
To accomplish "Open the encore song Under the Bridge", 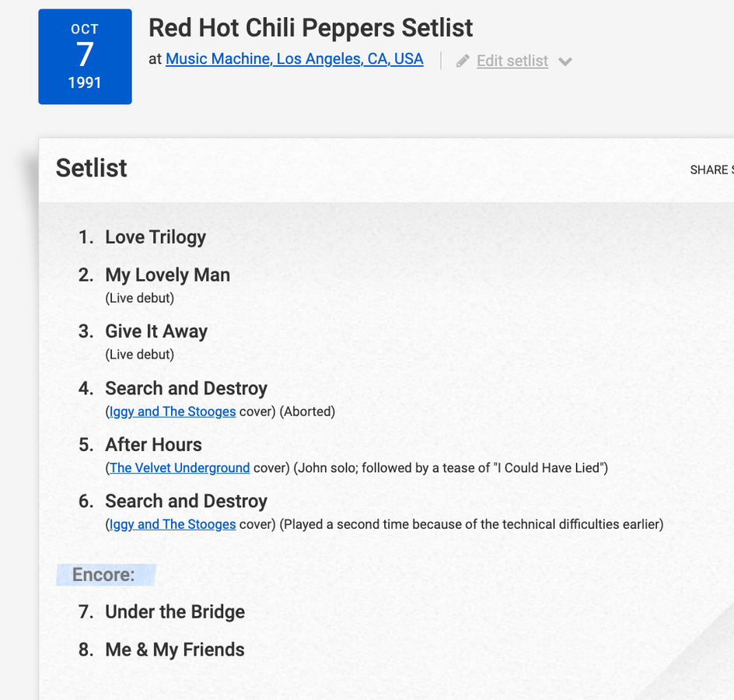I will coord(175,612).
